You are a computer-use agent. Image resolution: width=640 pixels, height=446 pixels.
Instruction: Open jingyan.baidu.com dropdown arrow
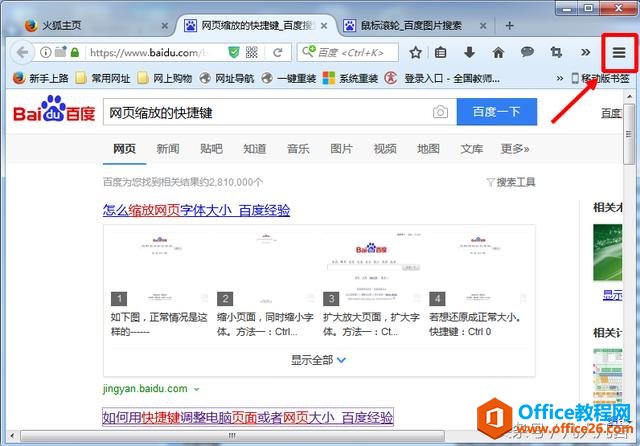pos(197,389)
